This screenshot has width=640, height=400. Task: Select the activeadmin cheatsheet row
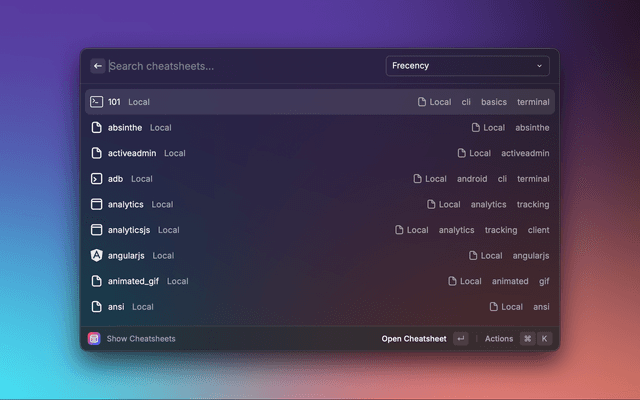[x=320, y=153]
